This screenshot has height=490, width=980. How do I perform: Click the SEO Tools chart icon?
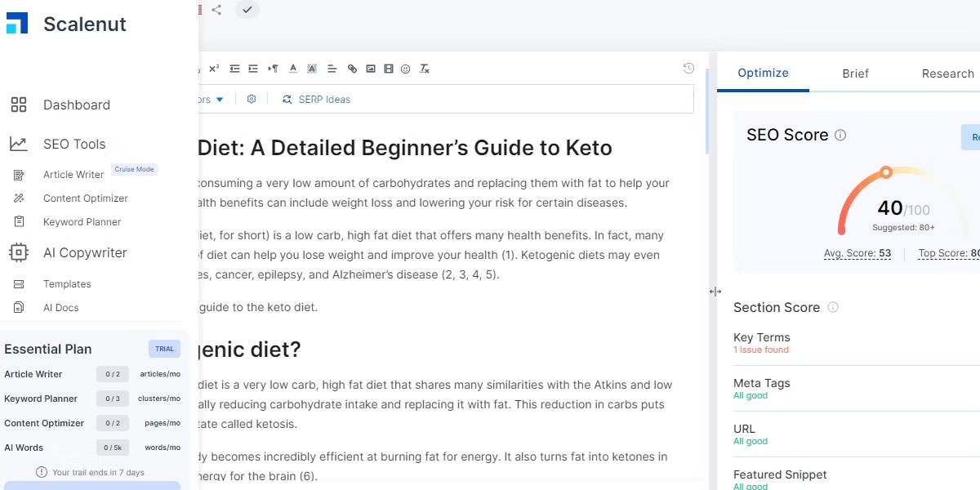[19, 144]
